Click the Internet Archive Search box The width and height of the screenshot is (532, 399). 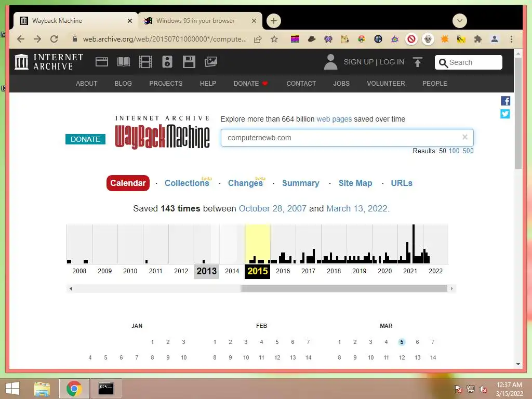click(x=468, y=62)
